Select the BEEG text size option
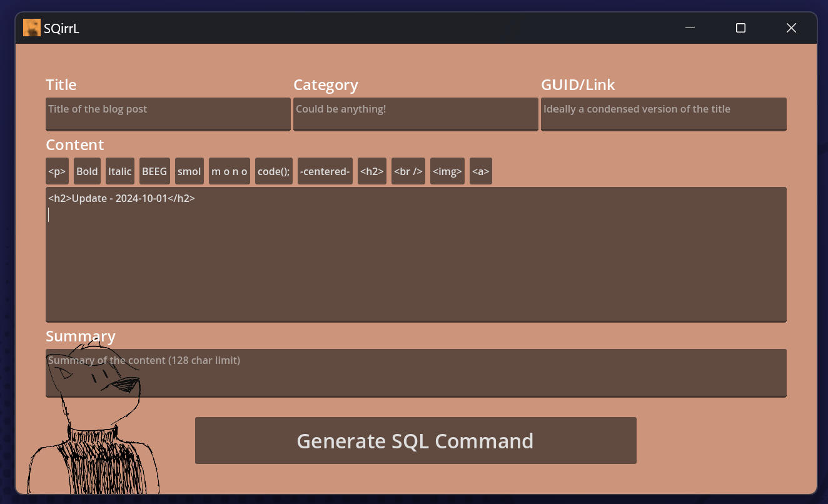 tap(154, 171)
